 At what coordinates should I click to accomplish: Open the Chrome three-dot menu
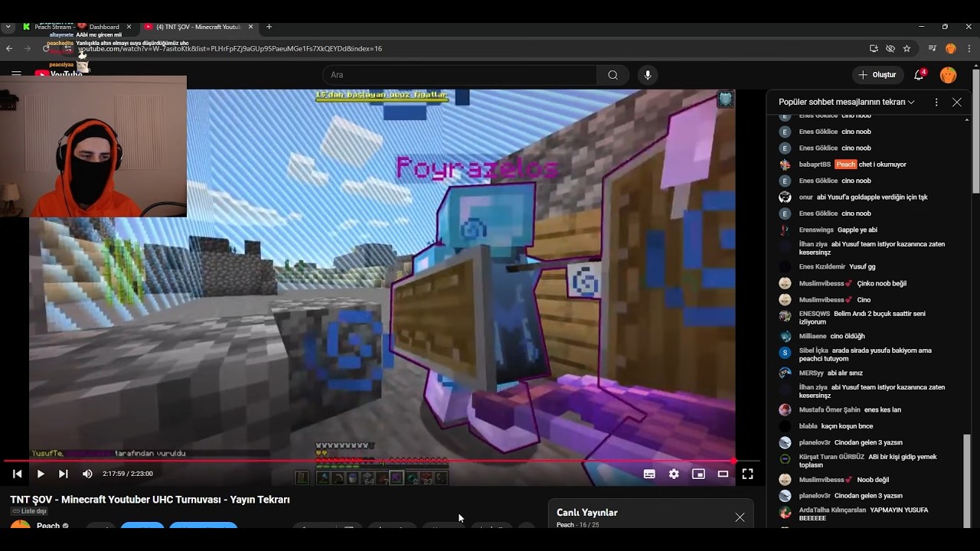tap(968, 48)
